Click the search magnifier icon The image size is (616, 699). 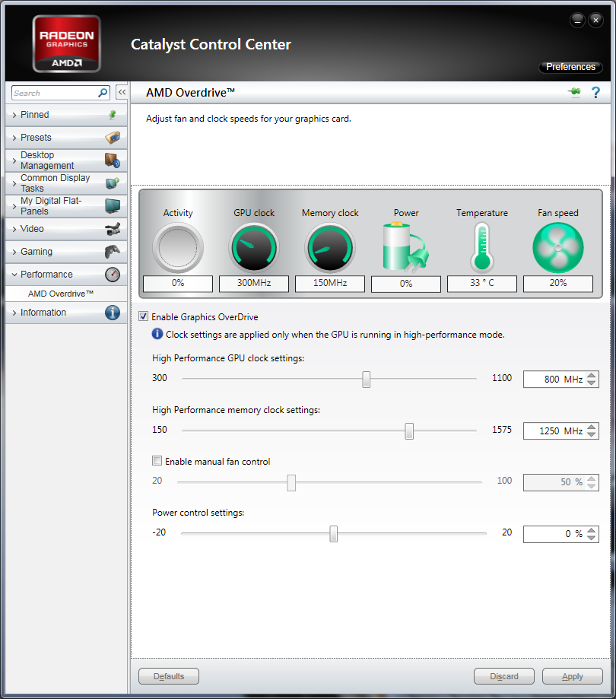[x=103, y=93]
